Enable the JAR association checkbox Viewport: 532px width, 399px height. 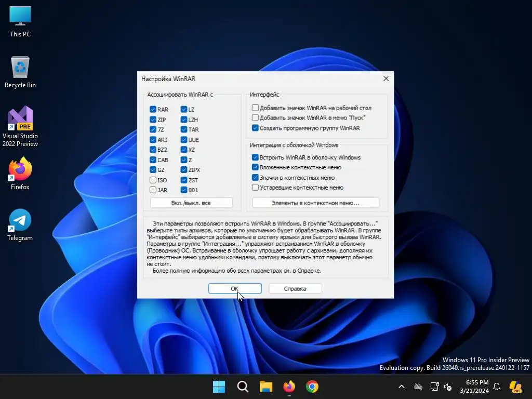[153, 190]
